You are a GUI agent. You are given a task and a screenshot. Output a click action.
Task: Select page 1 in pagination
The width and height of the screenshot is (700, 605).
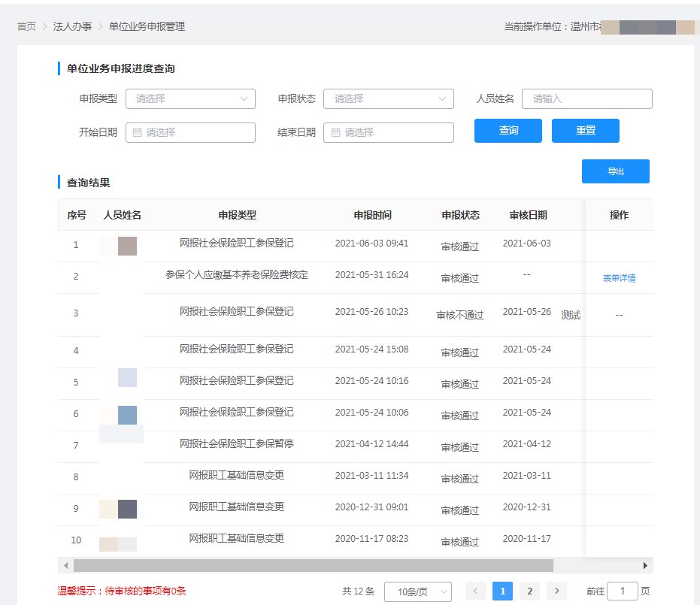[x=502, y=591]
